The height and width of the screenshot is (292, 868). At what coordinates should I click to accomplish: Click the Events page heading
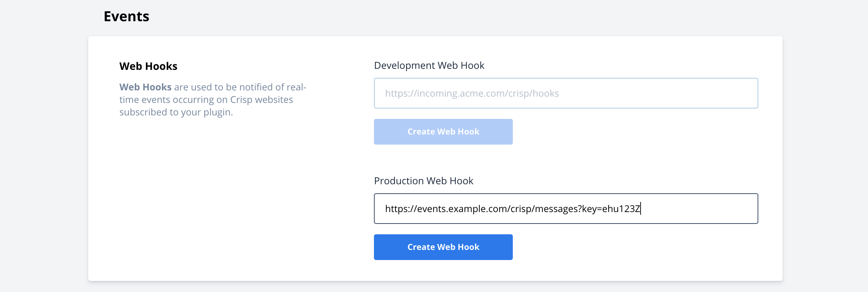(126, 16)
